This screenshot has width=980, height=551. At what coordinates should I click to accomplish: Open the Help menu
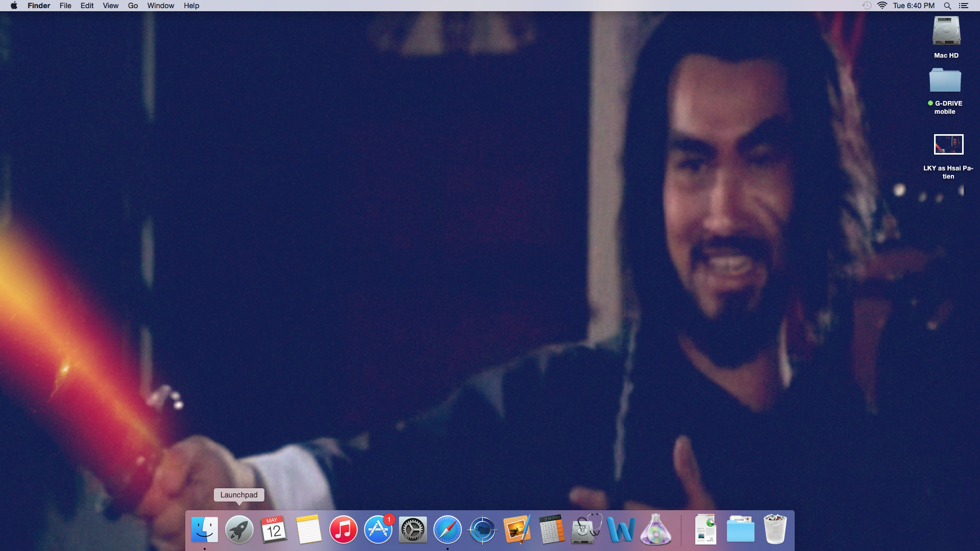pos(191,6)
